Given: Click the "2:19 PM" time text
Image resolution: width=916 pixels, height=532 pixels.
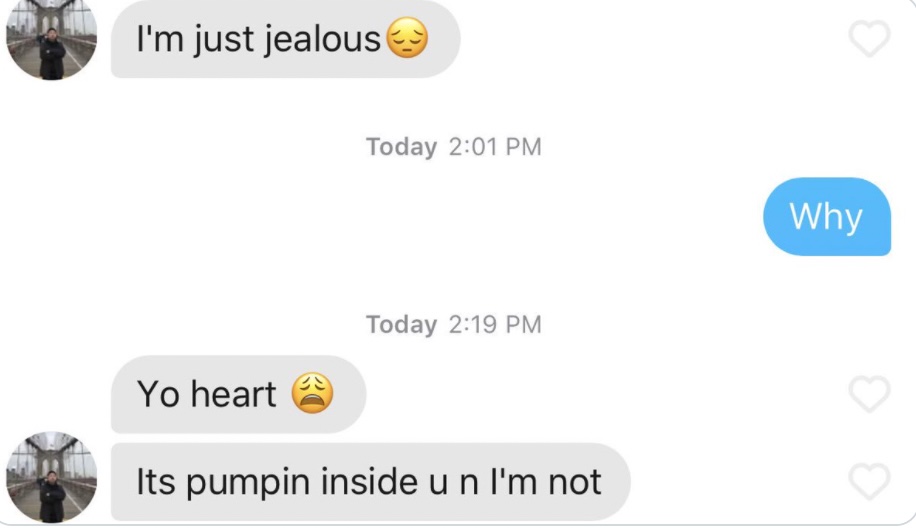Looking at the screenshot, I should tap(495, 325).
